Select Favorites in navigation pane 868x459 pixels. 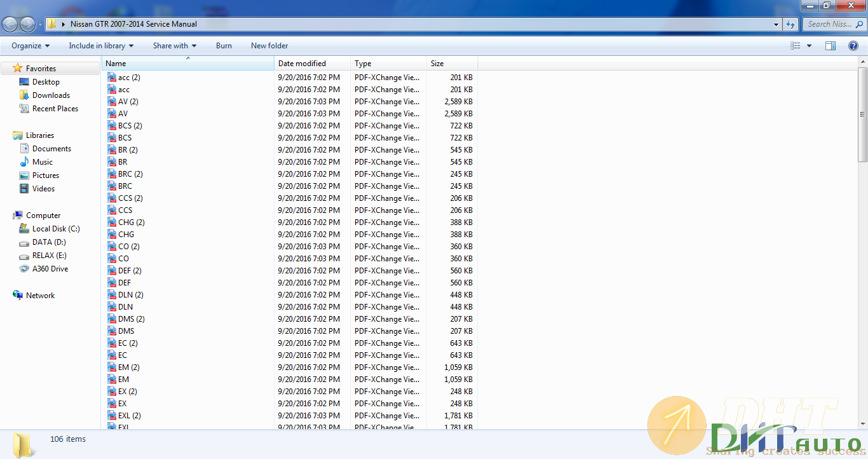[x=41, y=69]
